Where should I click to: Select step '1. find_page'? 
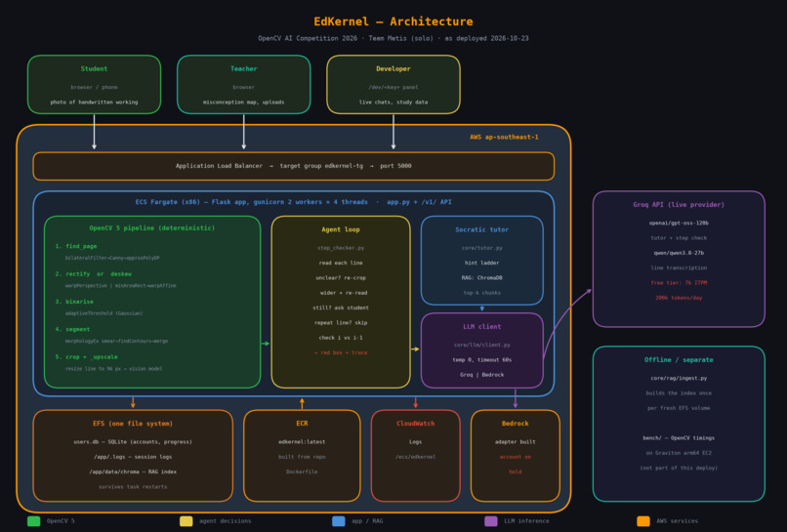click(76, 246)
